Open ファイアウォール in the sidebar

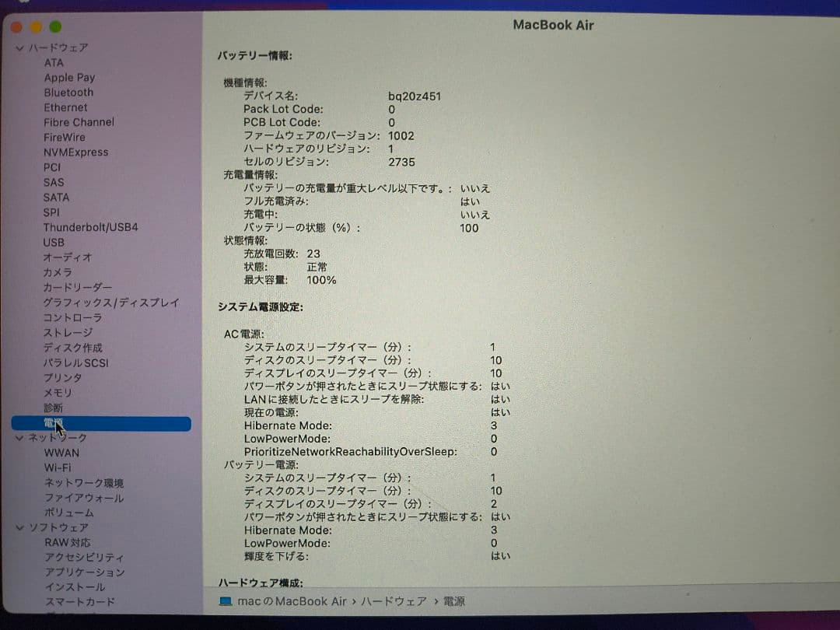coord(83,499)
